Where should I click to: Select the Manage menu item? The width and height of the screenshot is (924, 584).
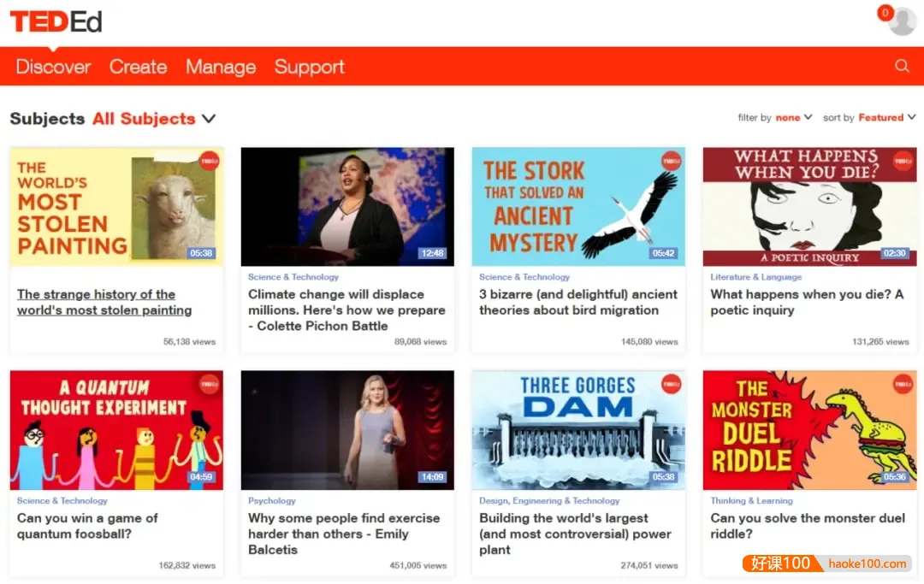coord(221,67)
